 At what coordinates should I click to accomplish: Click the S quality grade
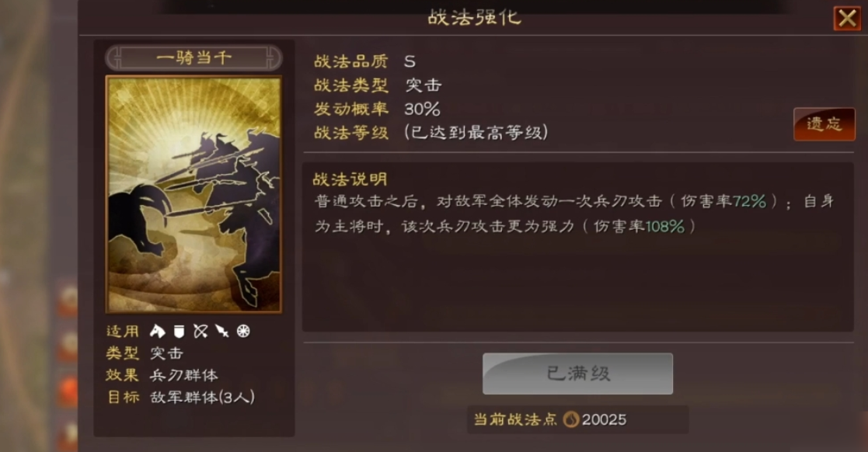pyautogui.click(x=410, y=61)
